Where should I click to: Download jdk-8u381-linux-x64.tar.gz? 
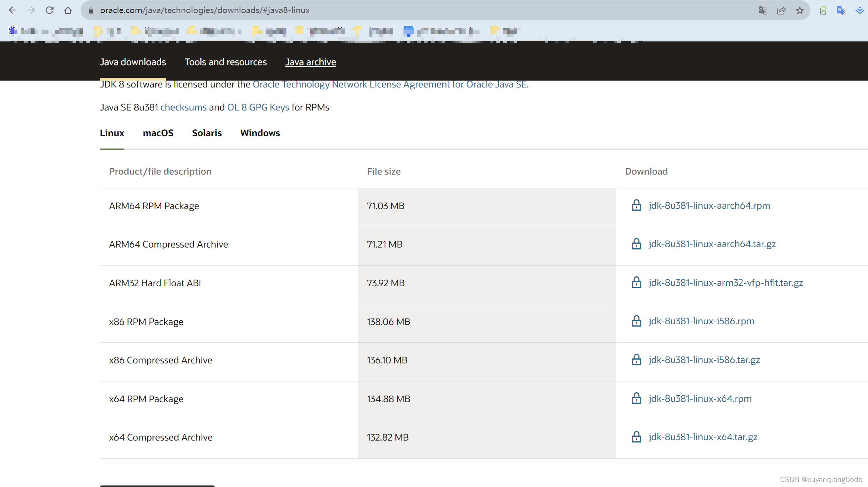pos(703,437)
